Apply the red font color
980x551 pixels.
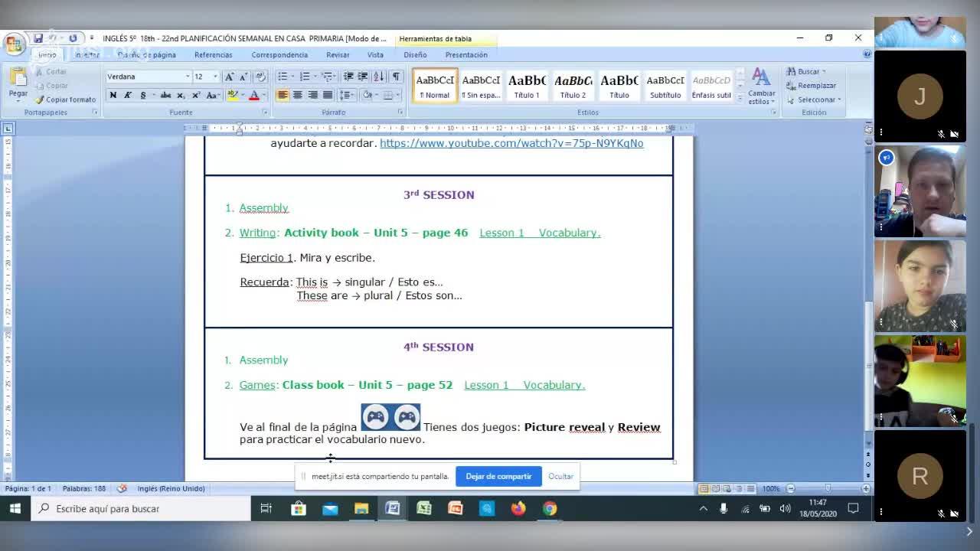click(x=254, y=96)
